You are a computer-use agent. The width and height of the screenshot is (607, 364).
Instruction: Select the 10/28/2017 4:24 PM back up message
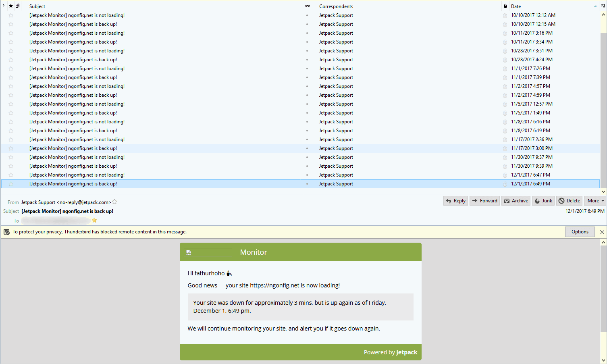coord(300,60)
